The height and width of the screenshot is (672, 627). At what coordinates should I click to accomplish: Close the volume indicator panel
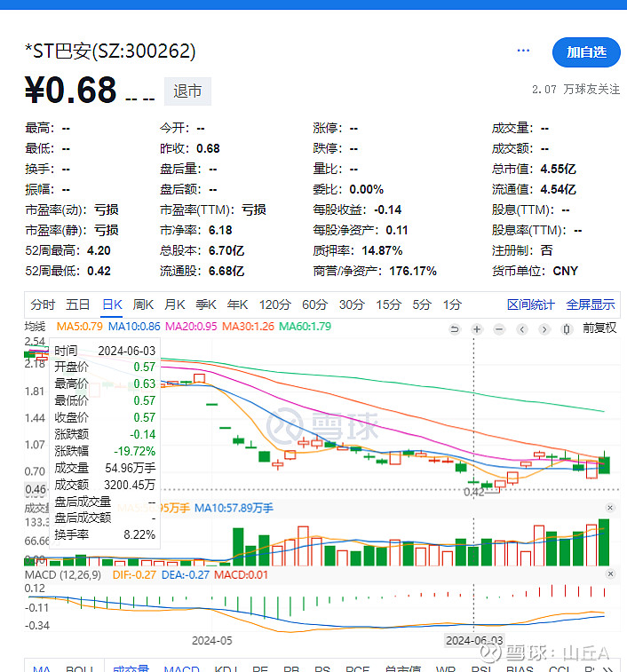pos(610,508)
